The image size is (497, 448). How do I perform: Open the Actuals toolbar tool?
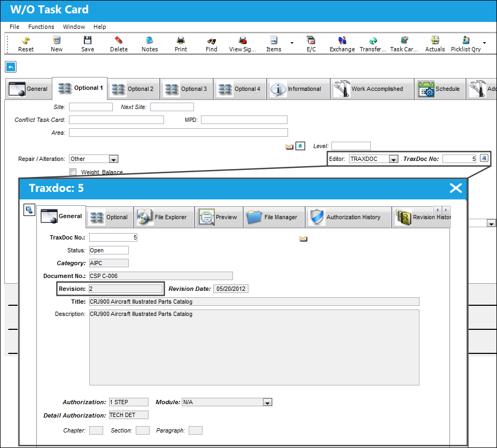(x=435, y=44)
